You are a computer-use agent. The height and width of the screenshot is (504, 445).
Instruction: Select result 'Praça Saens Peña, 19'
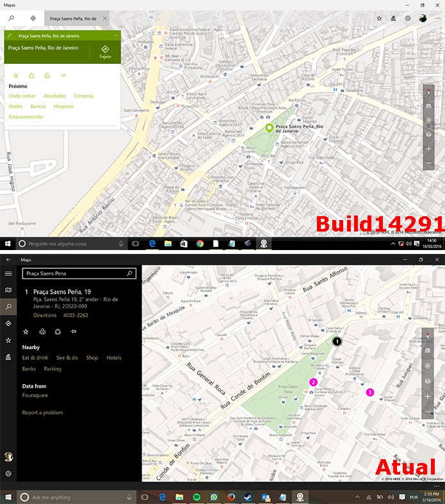[x=62, y=292]
